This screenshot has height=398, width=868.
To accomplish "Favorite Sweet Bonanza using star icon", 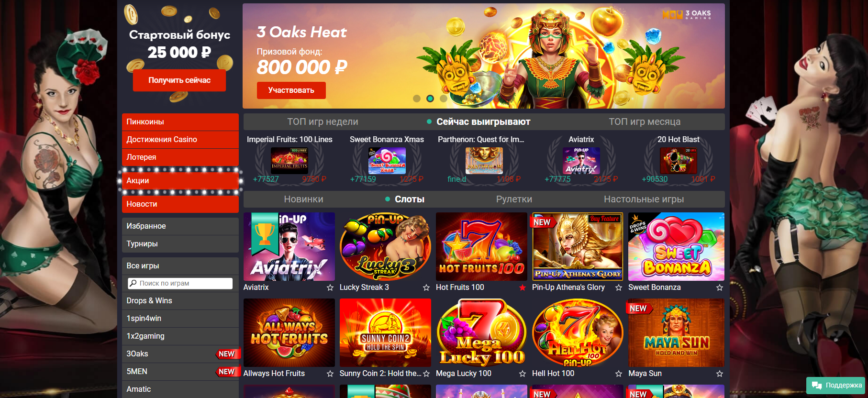I will (x=719, y=287).
